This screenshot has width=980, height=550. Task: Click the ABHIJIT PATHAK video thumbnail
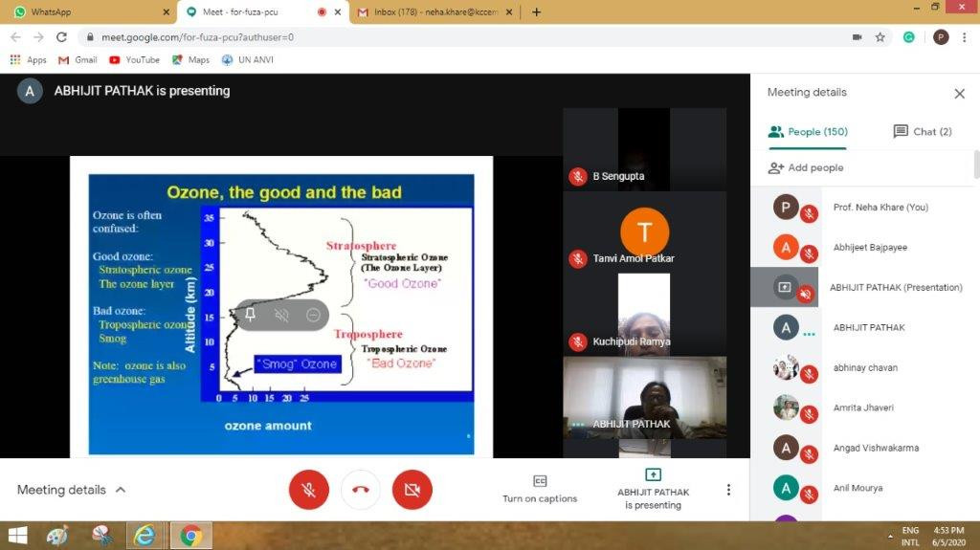[644, 397]
